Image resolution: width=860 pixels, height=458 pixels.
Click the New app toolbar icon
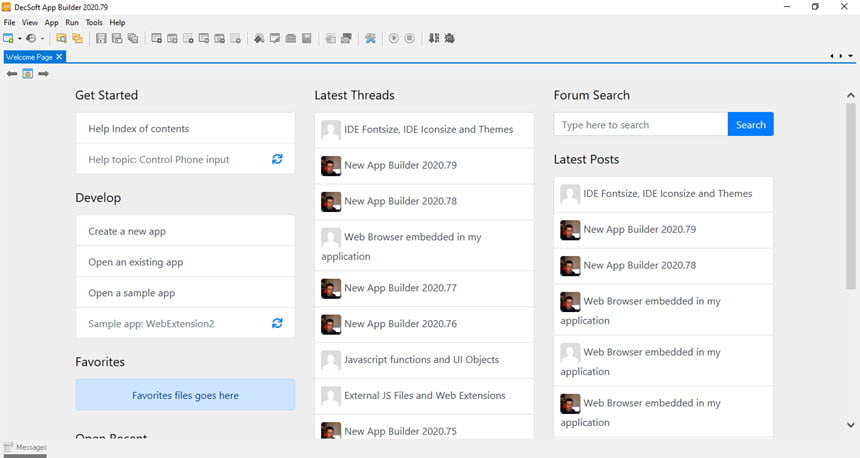(8, 38)
